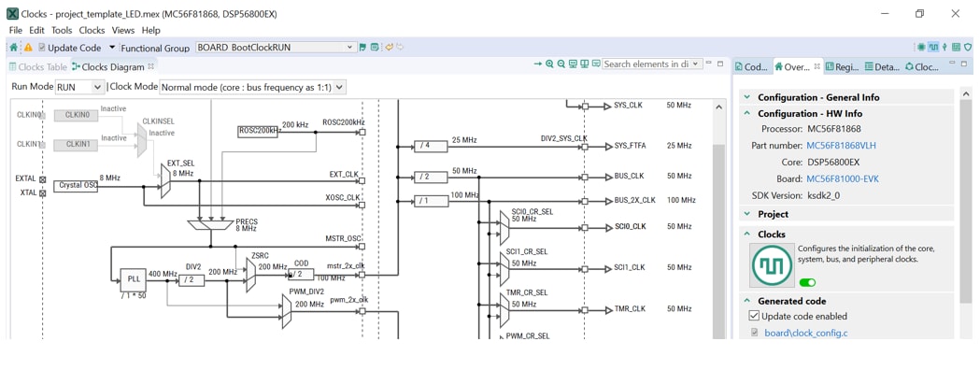Image resolution: width=980 pixels, height=370 pixels.
Task: Toggle the Clocks enable switch
Action: 807,282
